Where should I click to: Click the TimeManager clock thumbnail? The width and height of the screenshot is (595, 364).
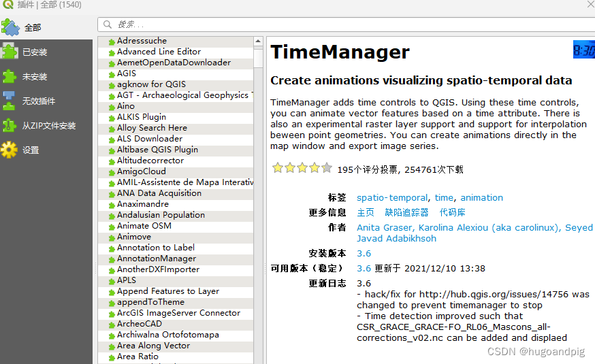[584, 49]
